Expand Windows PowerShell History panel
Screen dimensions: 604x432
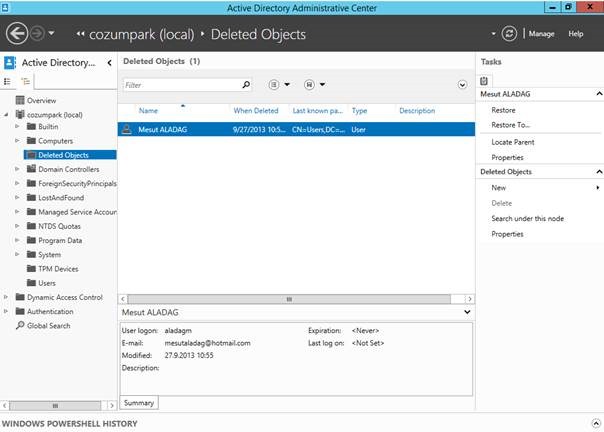click(x=596, y=424)
